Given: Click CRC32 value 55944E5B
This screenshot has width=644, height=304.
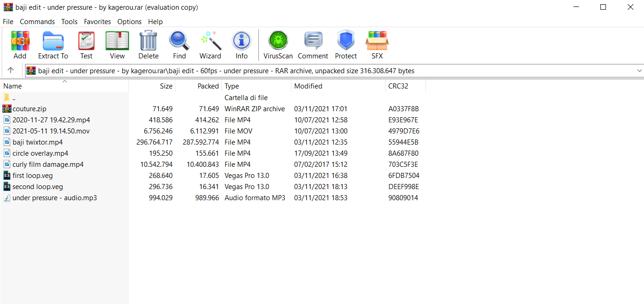Looking at the screenshot, I should [403, 142].
